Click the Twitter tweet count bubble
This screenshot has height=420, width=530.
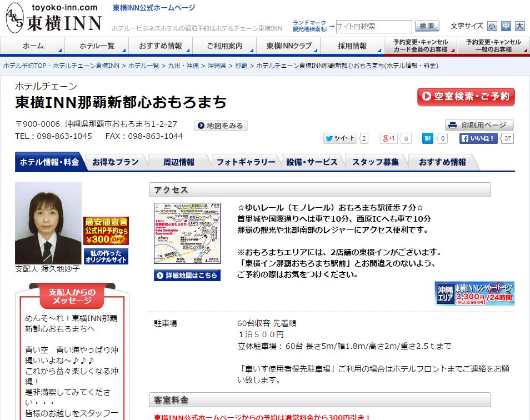point(364,138)
